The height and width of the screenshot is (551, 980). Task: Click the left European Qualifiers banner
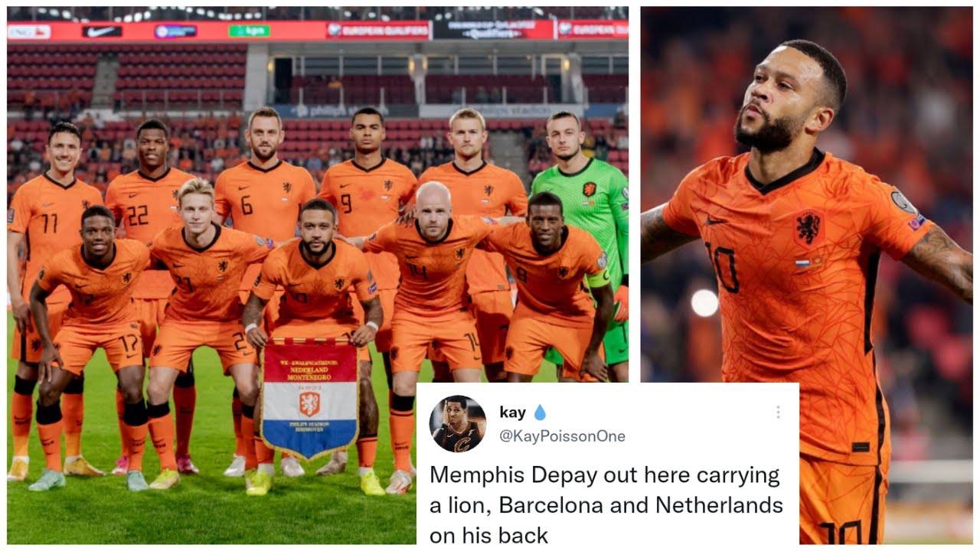click(378, 30)
